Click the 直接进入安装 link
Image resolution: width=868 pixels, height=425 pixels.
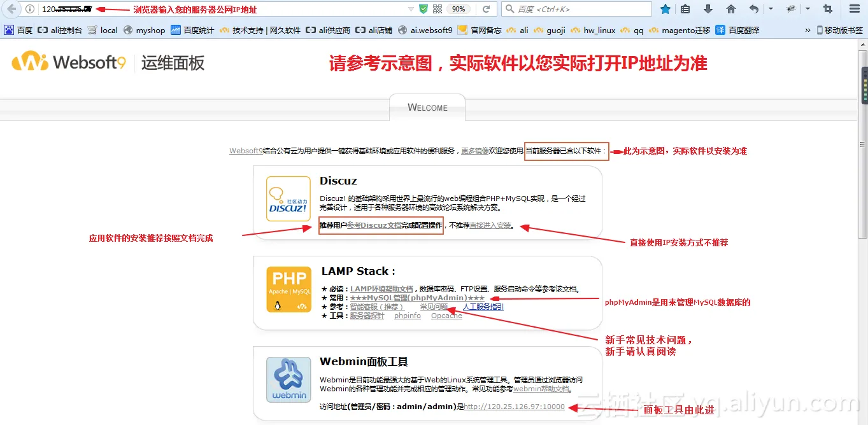coord(490,225)
